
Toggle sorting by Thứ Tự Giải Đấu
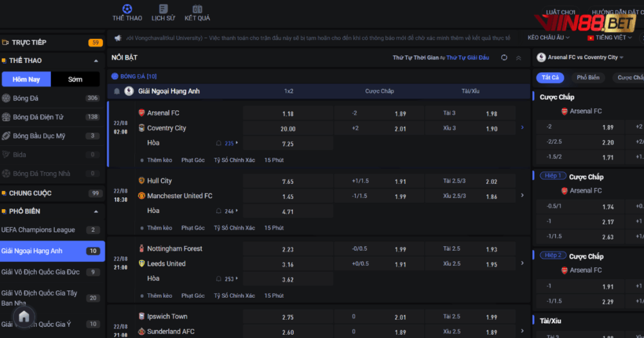point(467,58)
